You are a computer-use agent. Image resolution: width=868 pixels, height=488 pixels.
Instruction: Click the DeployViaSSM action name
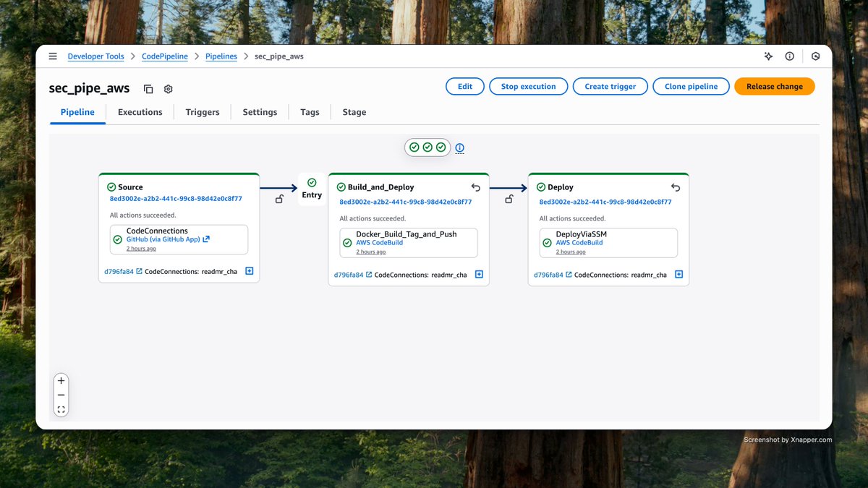point(582,234)
